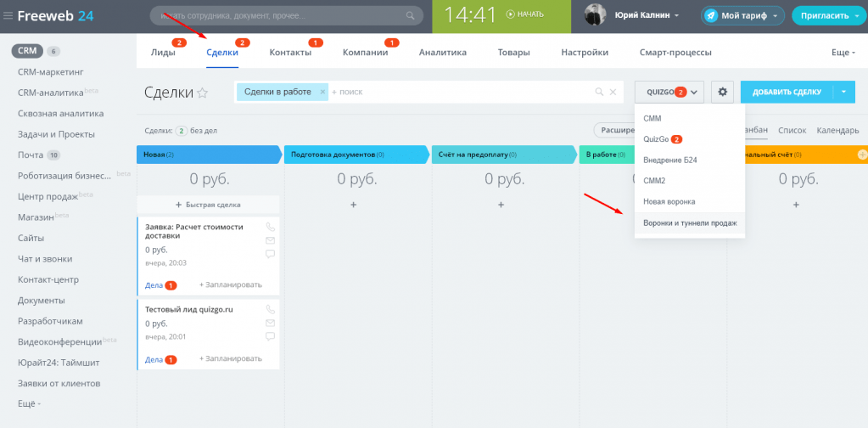Open the Юрий Калнин user menu
The width and height of the screenshot is (868, 428).
(647, 15)
